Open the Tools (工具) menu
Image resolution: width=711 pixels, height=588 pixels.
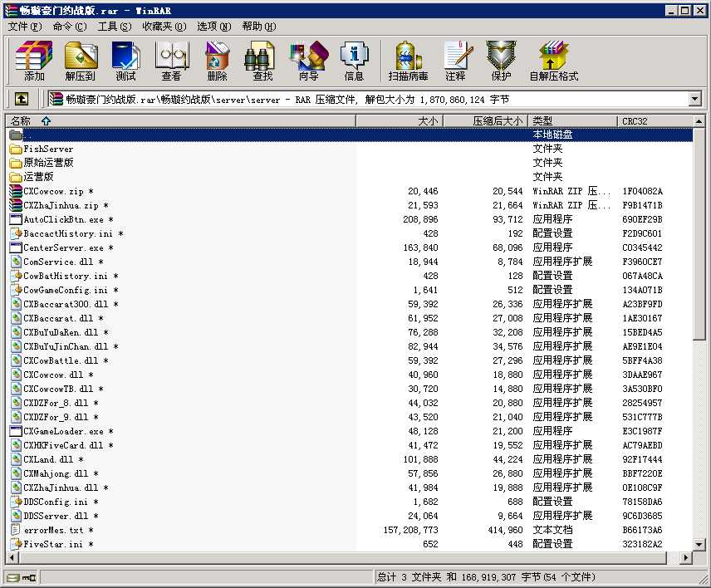pyautogui.click(x=115, y=27)
